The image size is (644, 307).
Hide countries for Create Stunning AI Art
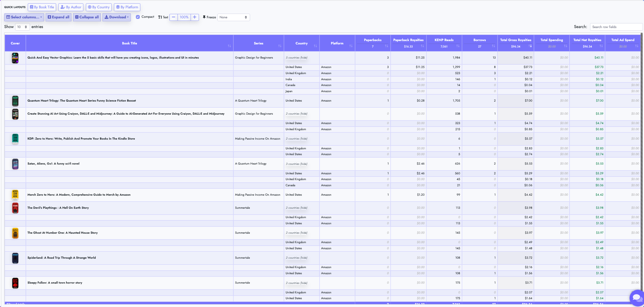click(297, 114)
